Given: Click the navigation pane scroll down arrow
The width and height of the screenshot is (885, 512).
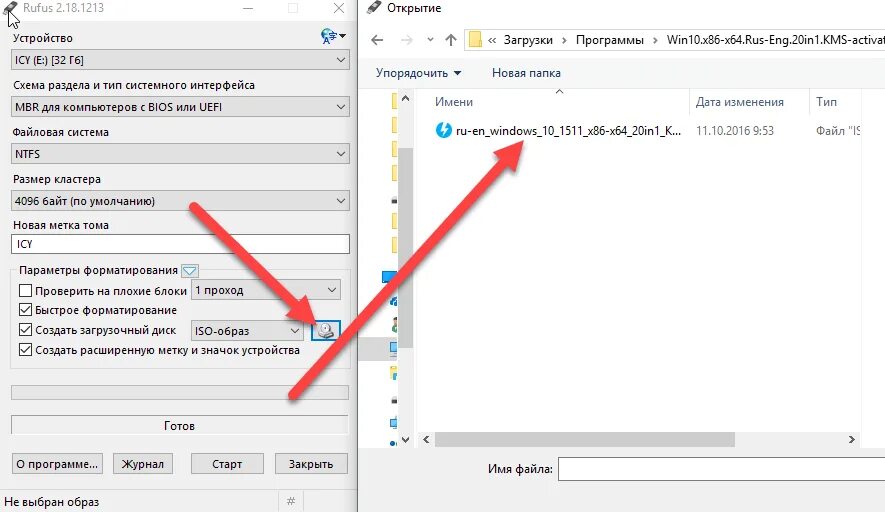Looking at the screenshot, I should [405, 439].
